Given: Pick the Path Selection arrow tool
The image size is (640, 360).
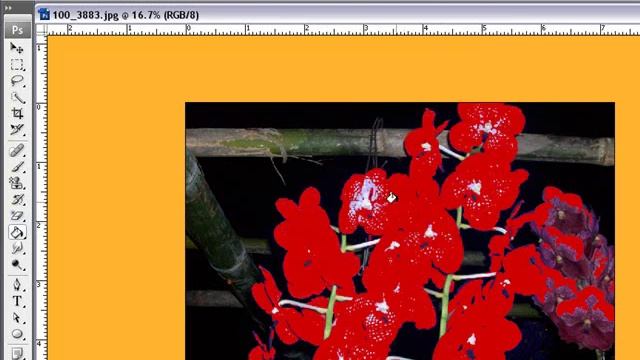Looking at the screenshot, I should click(x=17, y=318).
